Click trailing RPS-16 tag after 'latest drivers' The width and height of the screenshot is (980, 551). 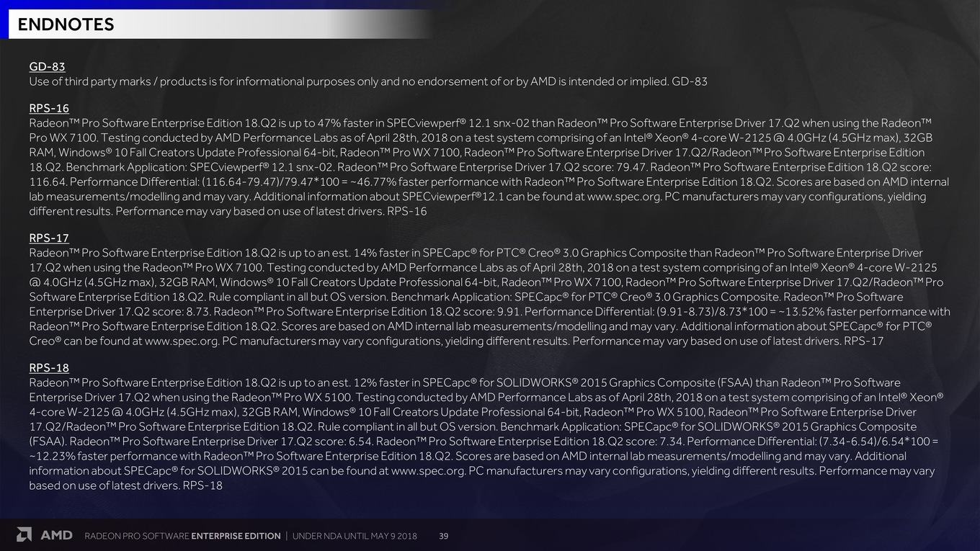click(407, 211)
